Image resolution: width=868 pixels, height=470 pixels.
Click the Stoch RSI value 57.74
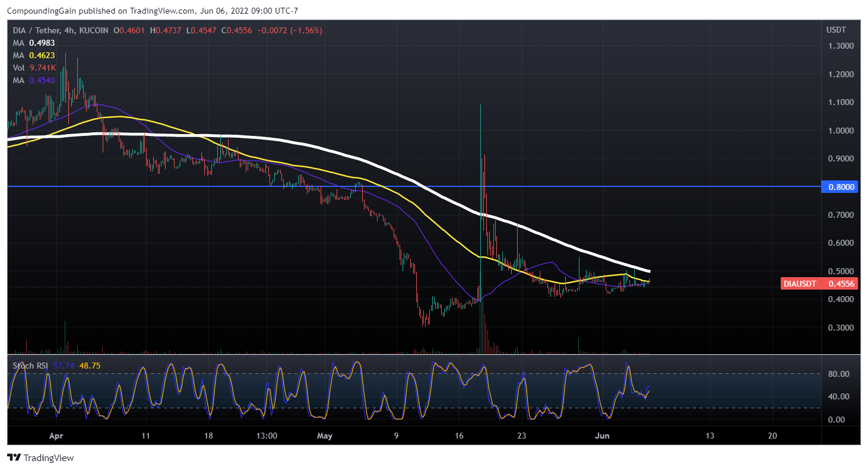pyautogui.click(x=64, y=366)
